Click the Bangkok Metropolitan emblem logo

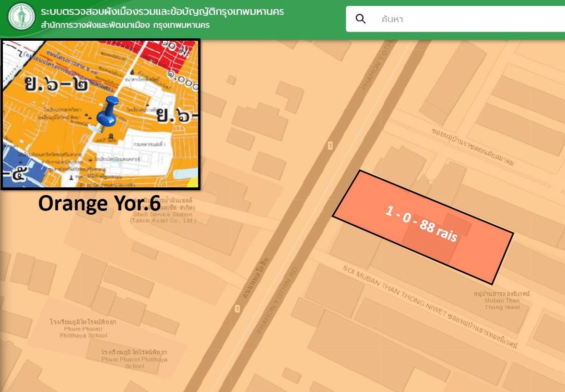[x=22, y=18]
